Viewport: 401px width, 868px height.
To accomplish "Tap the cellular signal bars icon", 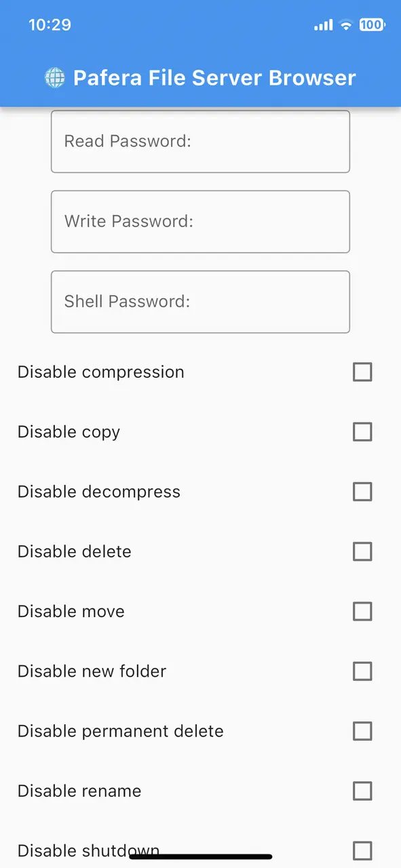I will [x=324, y=25].
